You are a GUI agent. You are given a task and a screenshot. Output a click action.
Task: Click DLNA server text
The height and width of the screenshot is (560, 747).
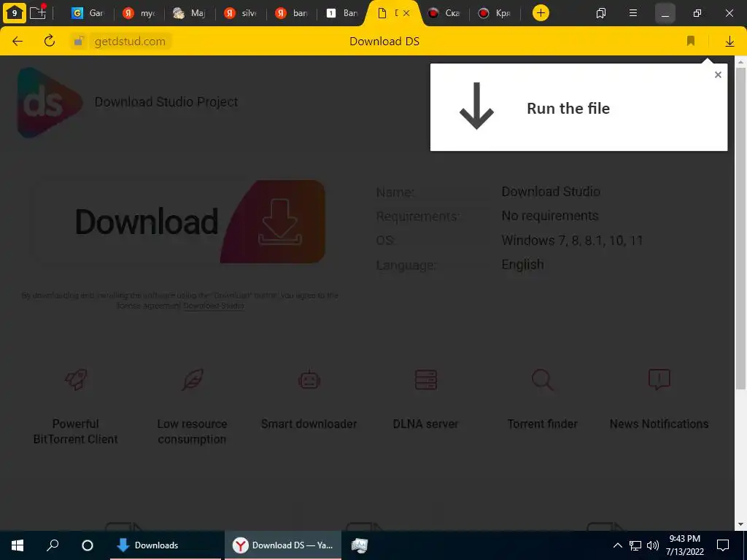click(x=425, y=424)
